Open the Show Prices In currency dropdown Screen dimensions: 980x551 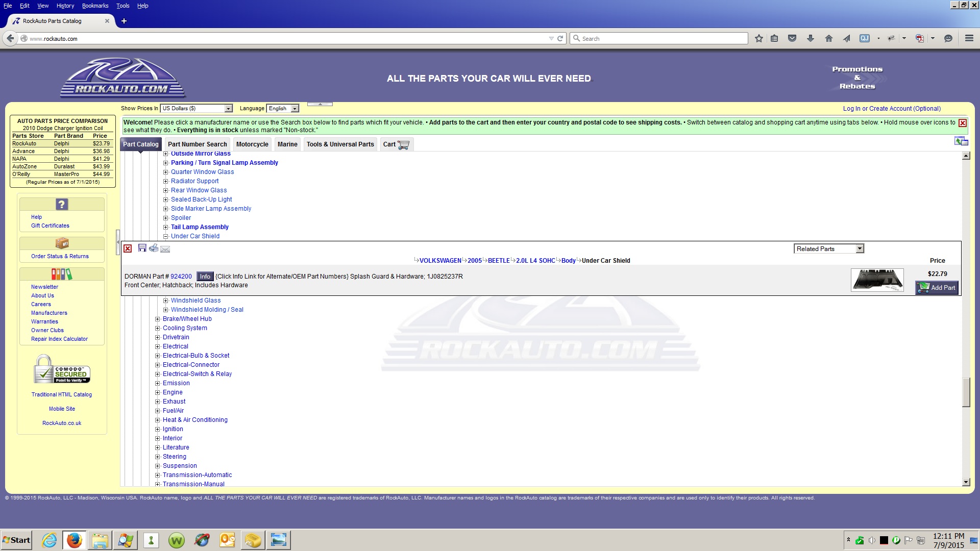(197, 108)
